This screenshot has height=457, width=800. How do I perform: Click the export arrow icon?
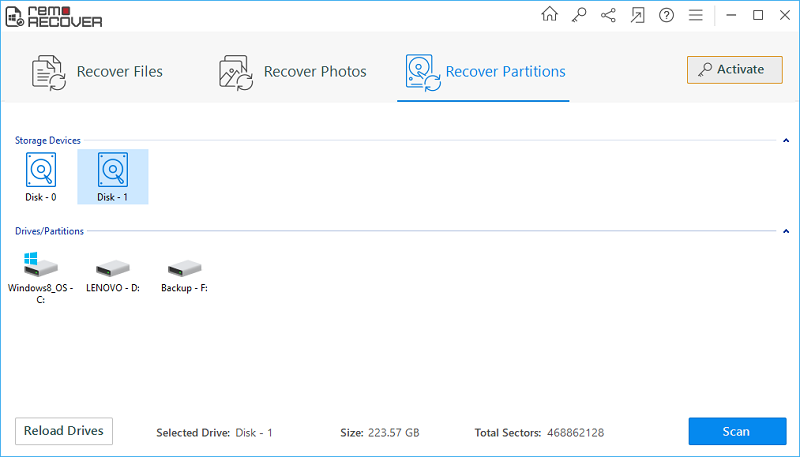(x=638, y=15)
